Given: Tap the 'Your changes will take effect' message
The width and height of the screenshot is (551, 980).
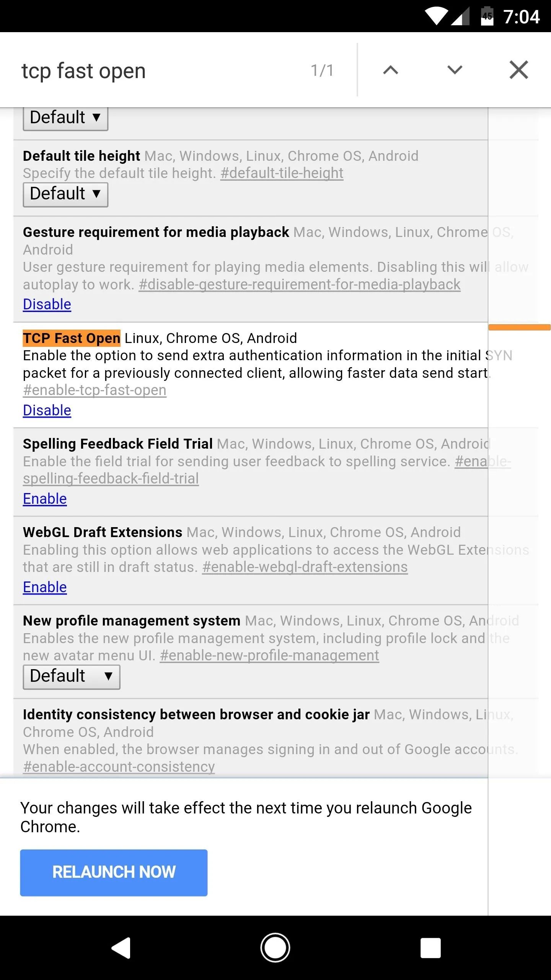Looking at the screenshot, I should 246,817.
